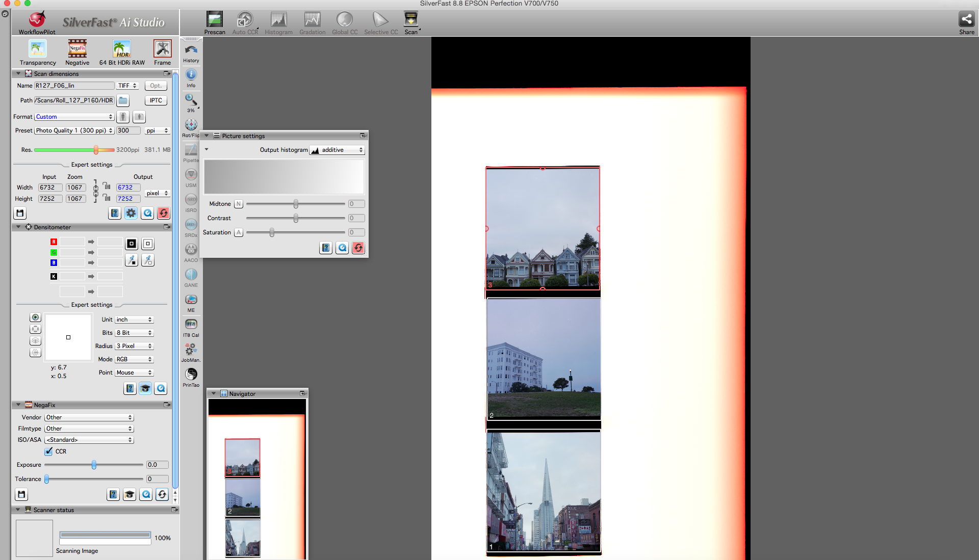Open ISO/ASA Standard dropdown
The image size is (979, 560).
coord(89,440)
